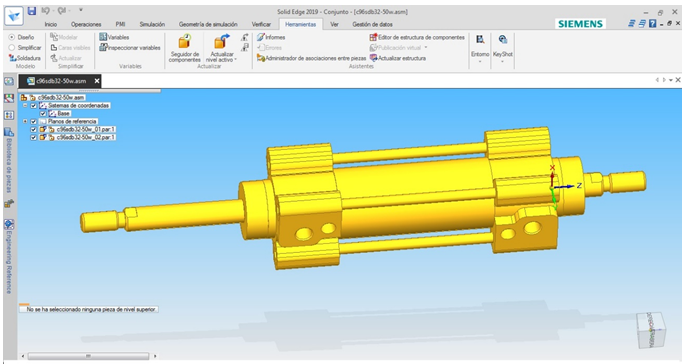The image size is (687, 364).
Task: Open the Actualizar nivel activo dropdown arrow
Action: pos(235,60)
